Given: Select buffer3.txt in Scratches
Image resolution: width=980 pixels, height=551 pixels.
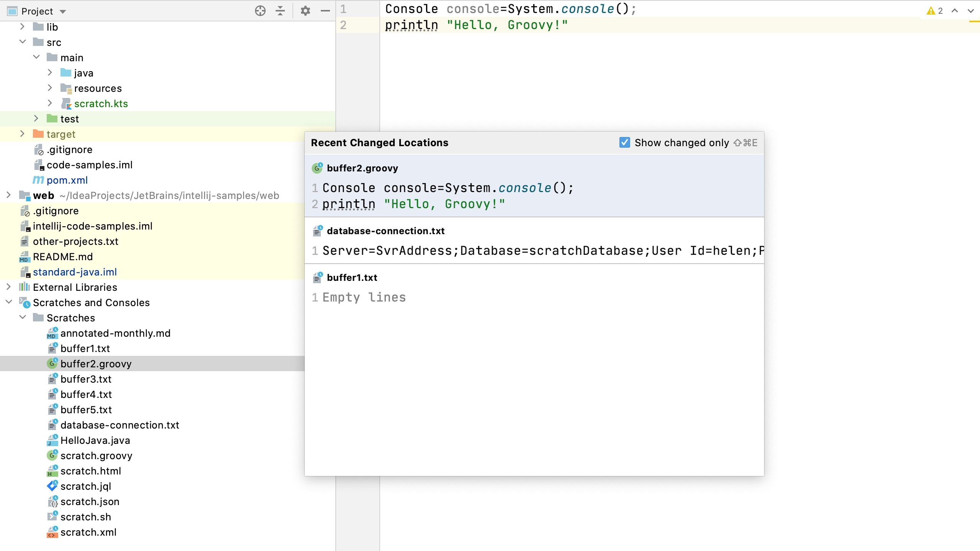Looking at the screenshot, I should (86, 379).
